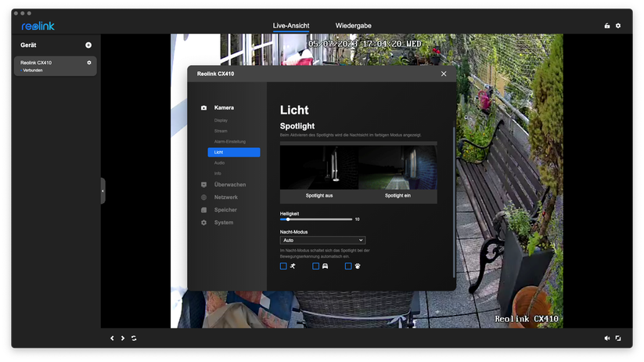Open the app settings gear in top bar
The image size is (644, 362).
(618, 26)
